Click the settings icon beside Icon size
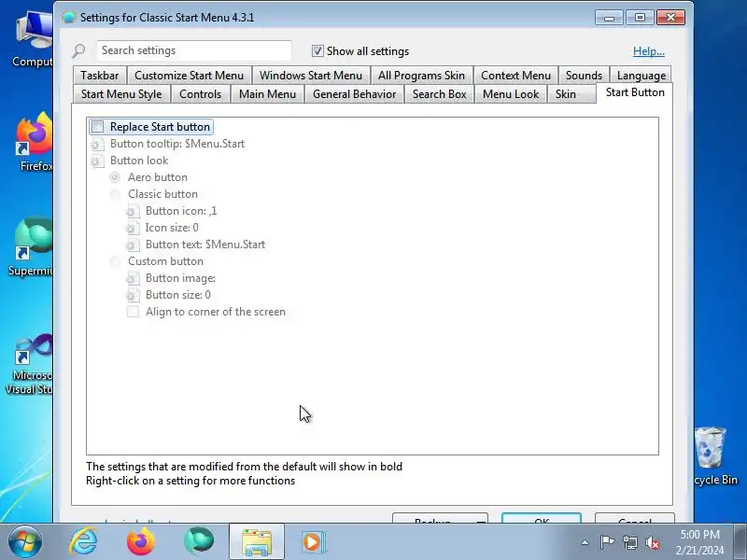Image resolution: width=747 pixels, height=560 pixels. pos(133,228)
